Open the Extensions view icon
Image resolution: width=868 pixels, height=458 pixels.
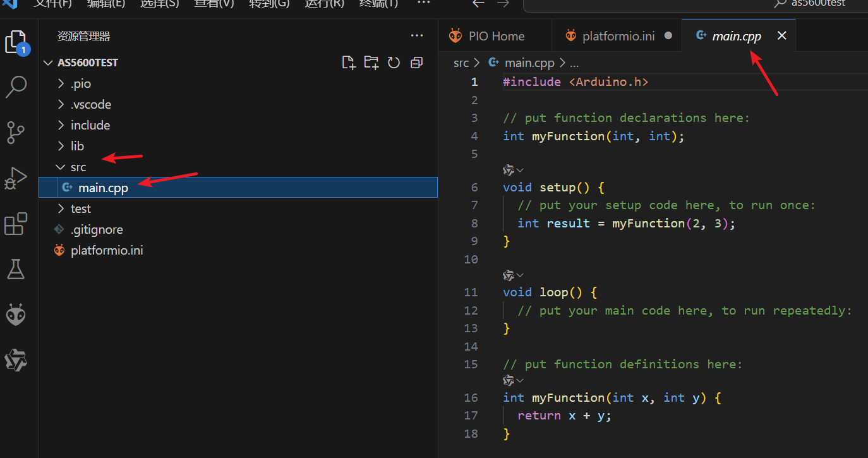(x=16, y=224)
